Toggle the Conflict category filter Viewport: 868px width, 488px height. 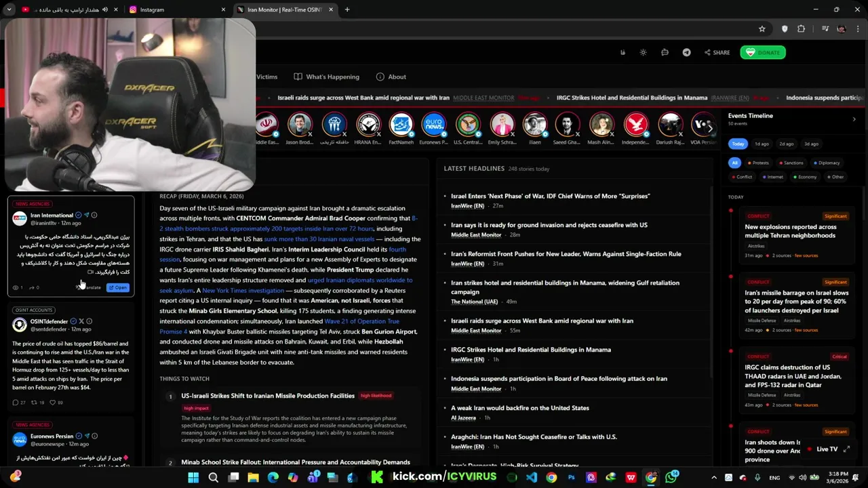(741, 177)
